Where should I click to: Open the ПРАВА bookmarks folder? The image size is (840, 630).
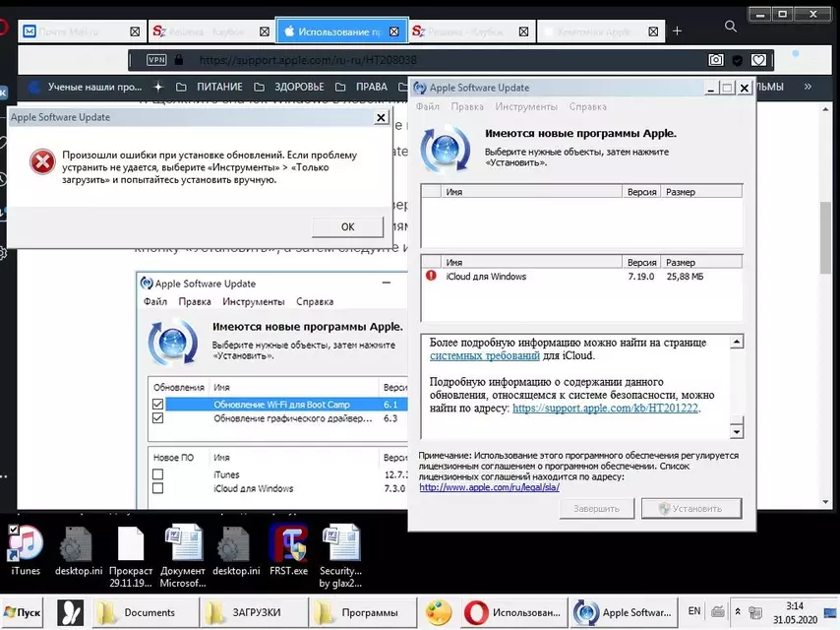pos(362,87)
